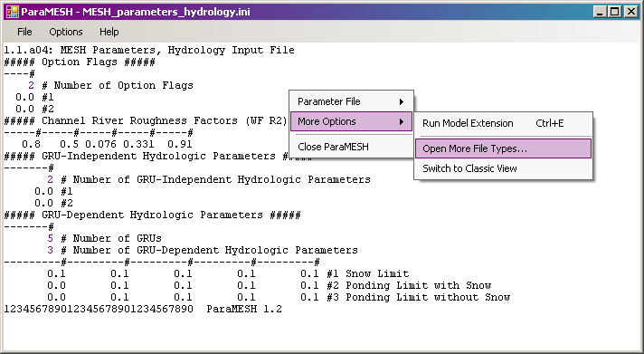Click first 0.0 value in Ponding Limit without Snow row

tap(56, 297)
